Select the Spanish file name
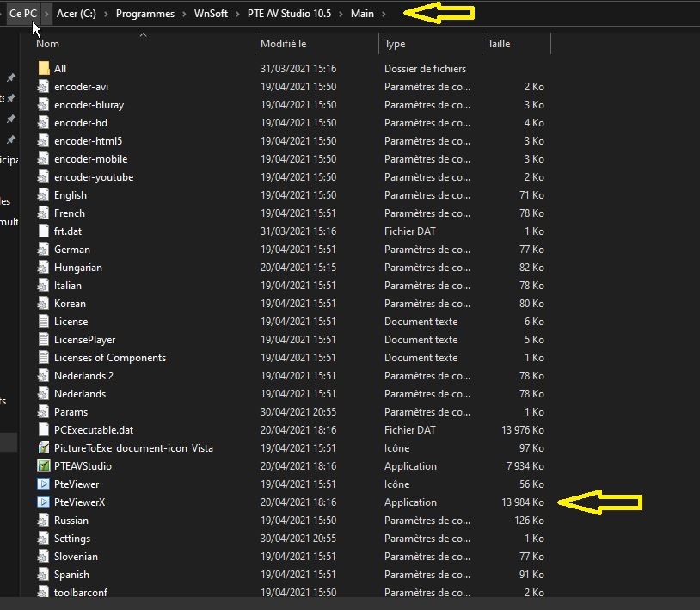This screenshot has height=610, width=700. 71,575
